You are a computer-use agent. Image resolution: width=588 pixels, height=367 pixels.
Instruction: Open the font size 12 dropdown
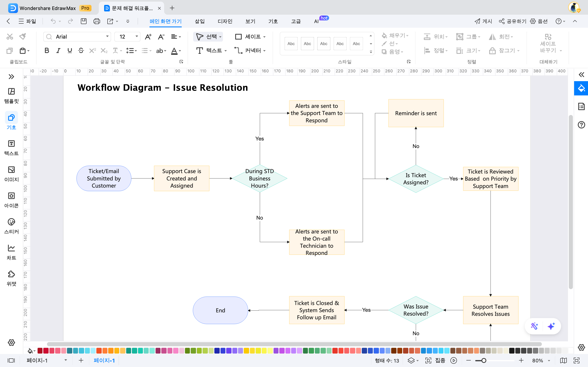tap(136, 37)
